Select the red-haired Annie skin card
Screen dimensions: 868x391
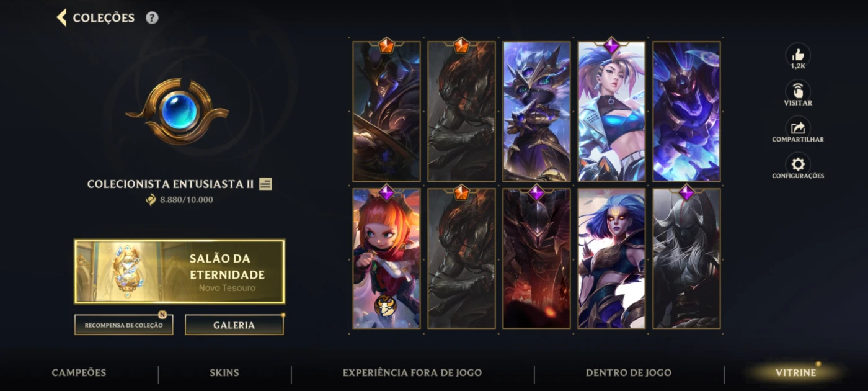(386, 258)
